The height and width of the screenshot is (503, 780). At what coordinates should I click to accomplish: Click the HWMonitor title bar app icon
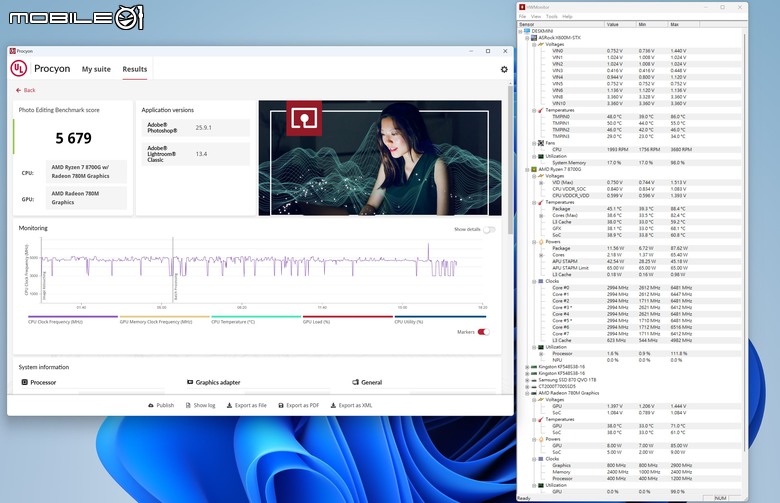(522, 7)
